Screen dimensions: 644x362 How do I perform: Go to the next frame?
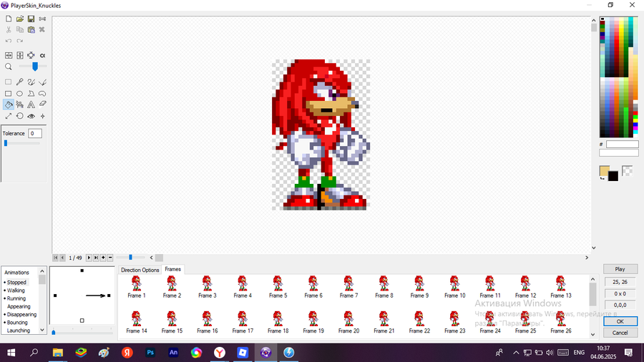point(89,258)
